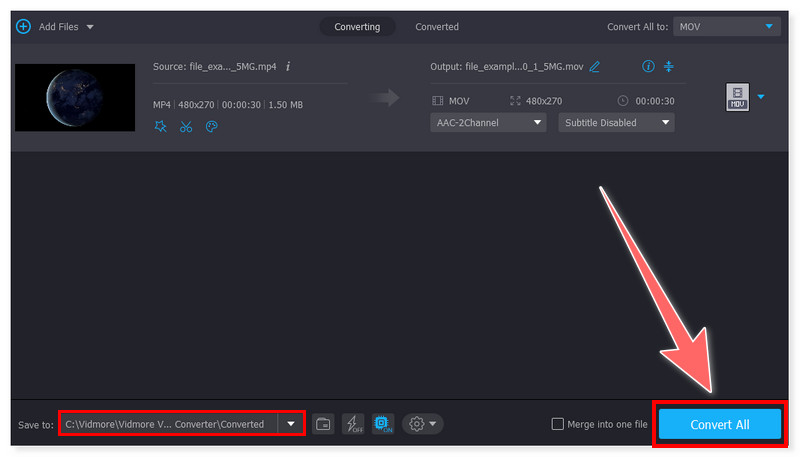Screen dimensions: 800x457
Task: Select the Earth video thumbnail
Action: (x=75, y=98)
